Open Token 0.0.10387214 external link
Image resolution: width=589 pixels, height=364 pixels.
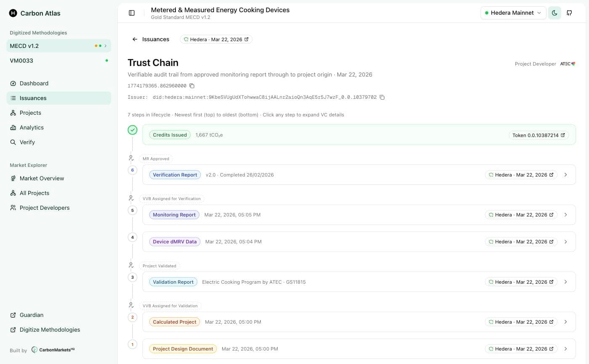coord(539,135)
